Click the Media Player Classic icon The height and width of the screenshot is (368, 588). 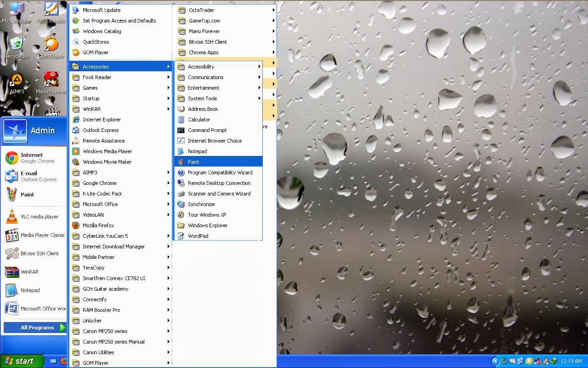coord(11,235)
